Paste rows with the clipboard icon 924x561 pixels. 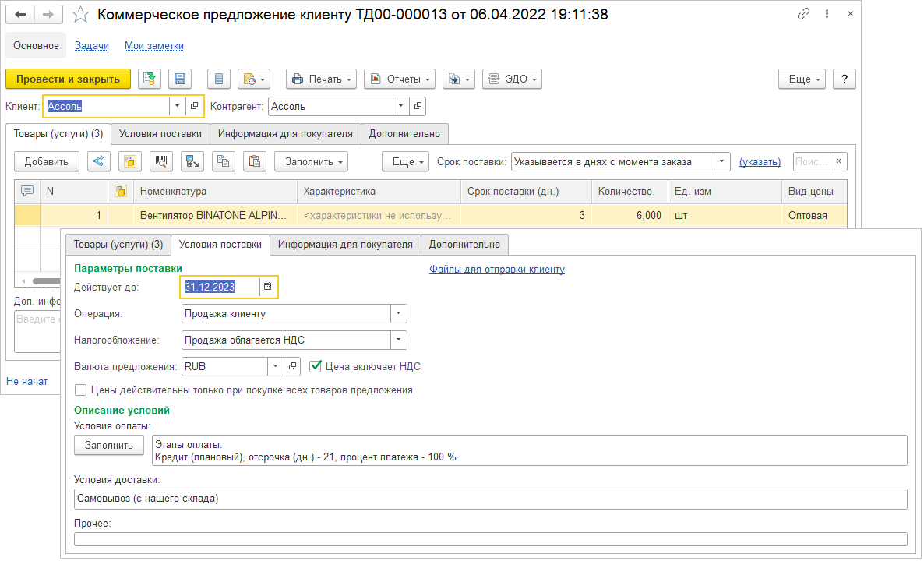pyautogui.click(x=255, y=161)
